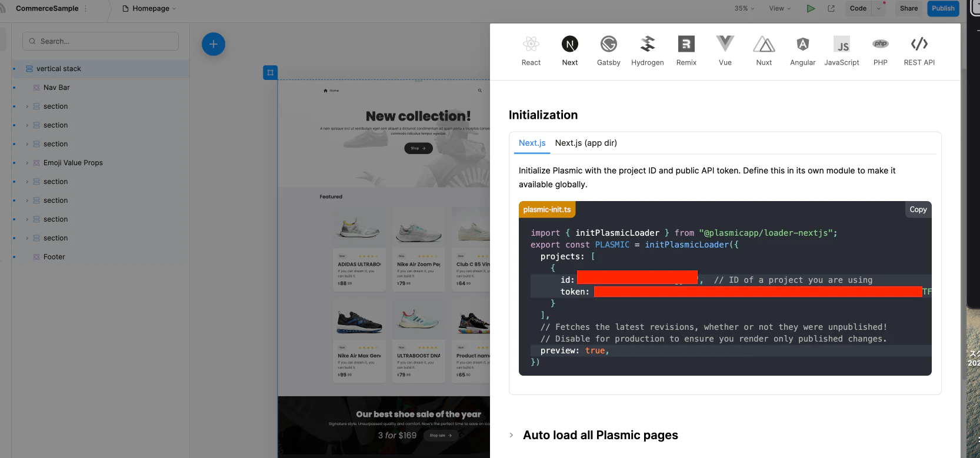
Task: Click the blue plus insert button
Action: [x=214, y=44]
